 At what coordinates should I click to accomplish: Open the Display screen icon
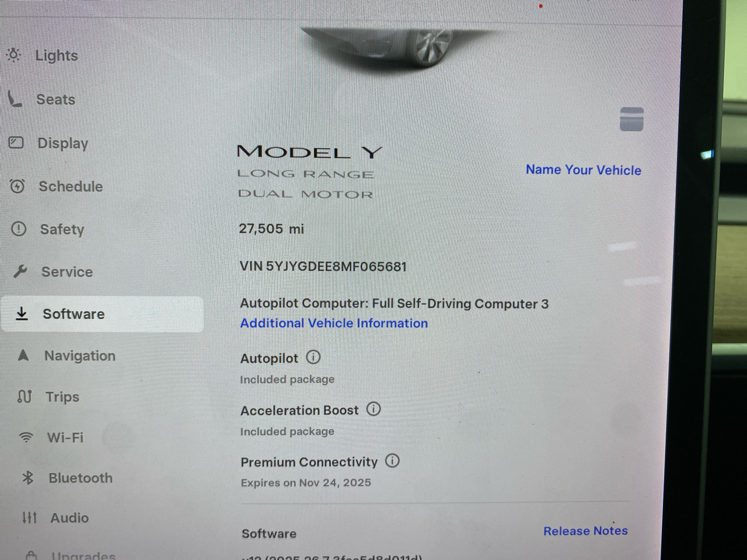pyautogui.click(x=16, y=142)
